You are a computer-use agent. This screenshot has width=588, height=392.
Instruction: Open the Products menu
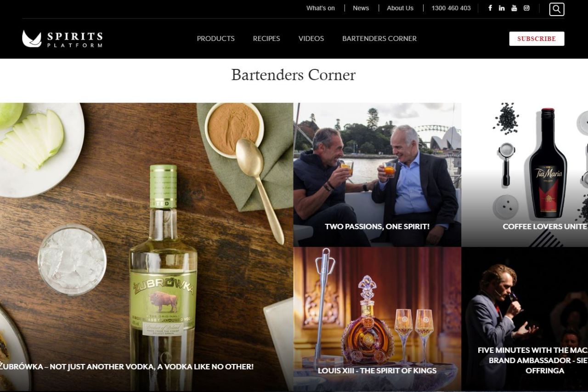coord(215,39)
